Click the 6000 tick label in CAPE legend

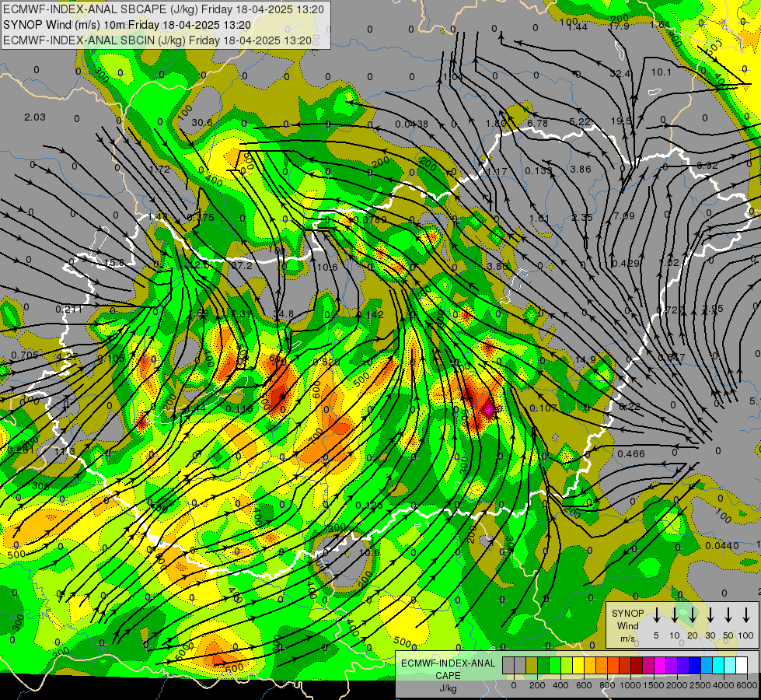(747, 685)
